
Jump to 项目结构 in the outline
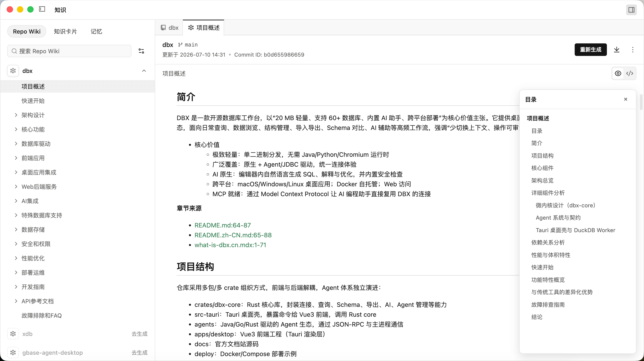point(542,156)
